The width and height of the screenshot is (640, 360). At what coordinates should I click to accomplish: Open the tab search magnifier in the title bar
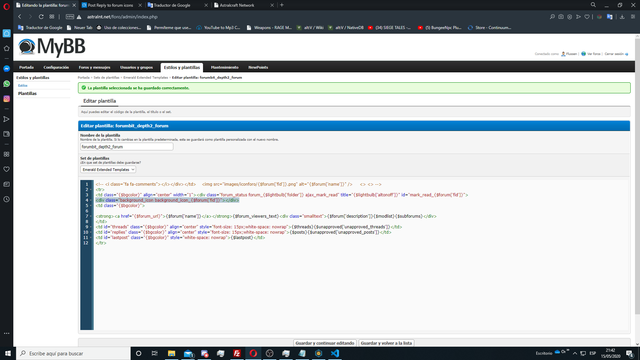pyautogui.click(x=593, y=5)
